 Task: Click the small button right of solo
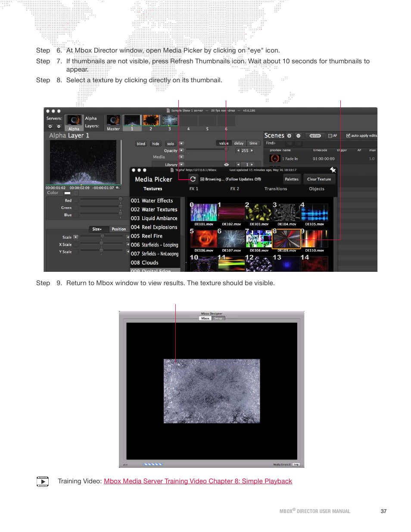pos(181,143)
